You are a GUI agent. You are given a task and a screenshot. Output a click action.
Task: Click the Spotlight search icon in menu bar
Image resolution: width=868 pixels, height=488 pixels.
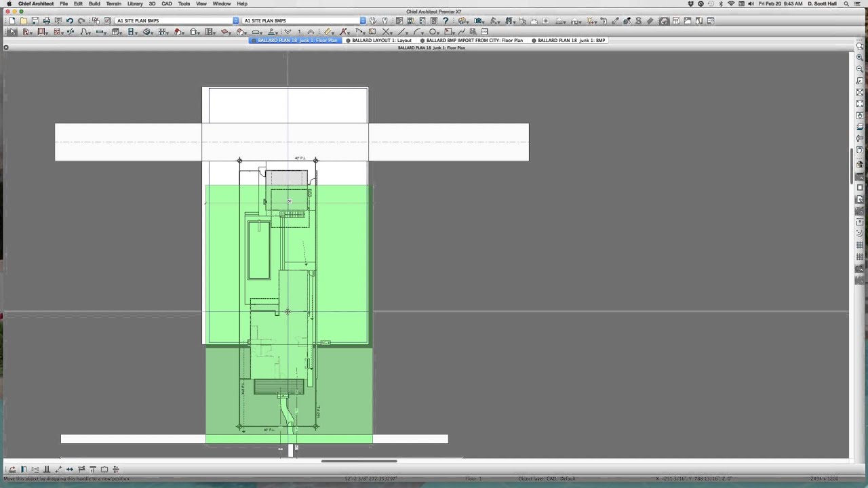pyautogui.click(x=847, y=4)
